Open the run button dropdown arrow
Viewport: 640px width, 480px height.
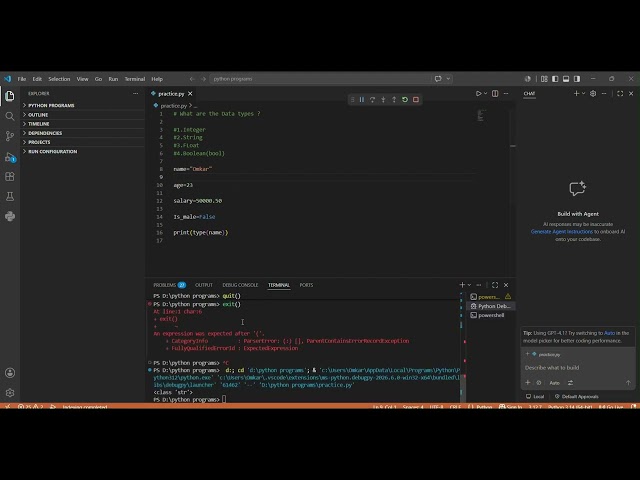point(485,93)
